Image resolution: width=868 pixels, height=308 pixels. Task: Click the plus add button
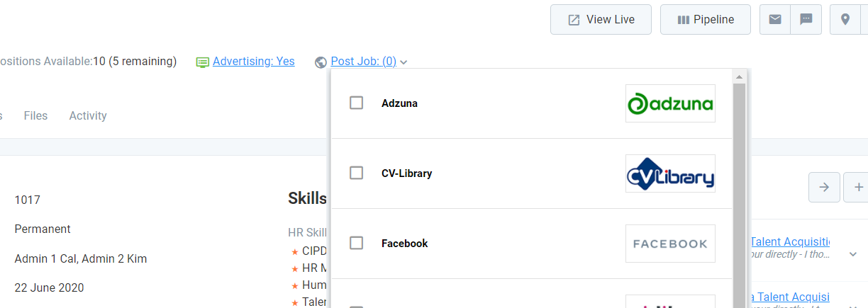(x=857, y=187)
